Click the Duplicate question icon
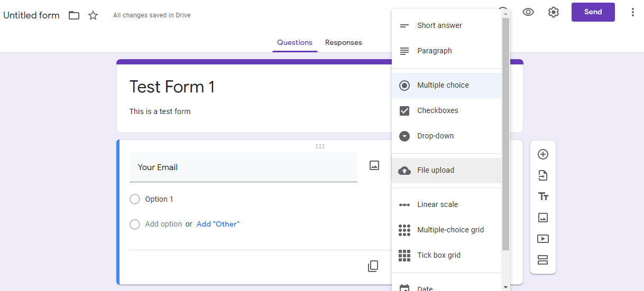The width and height of the screenshot is (644, 291). click(x=373, y=266)
